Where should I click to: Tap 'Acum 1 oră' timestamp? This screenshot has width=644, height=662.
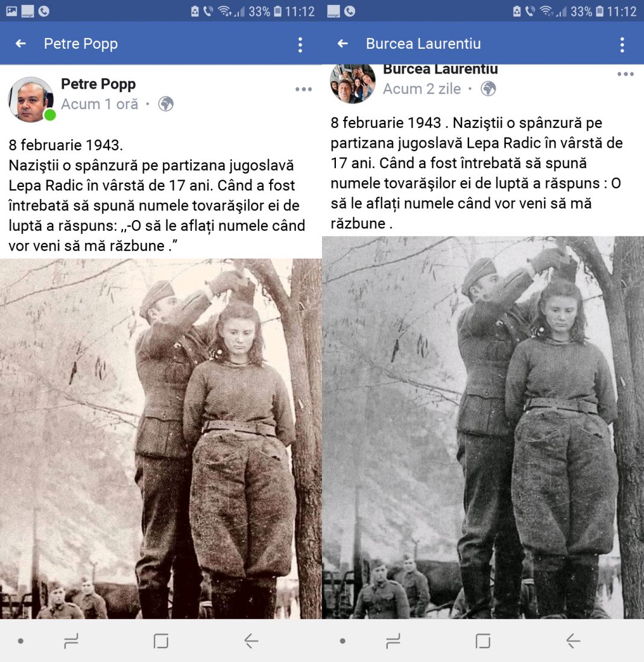(x=99, y=104)
